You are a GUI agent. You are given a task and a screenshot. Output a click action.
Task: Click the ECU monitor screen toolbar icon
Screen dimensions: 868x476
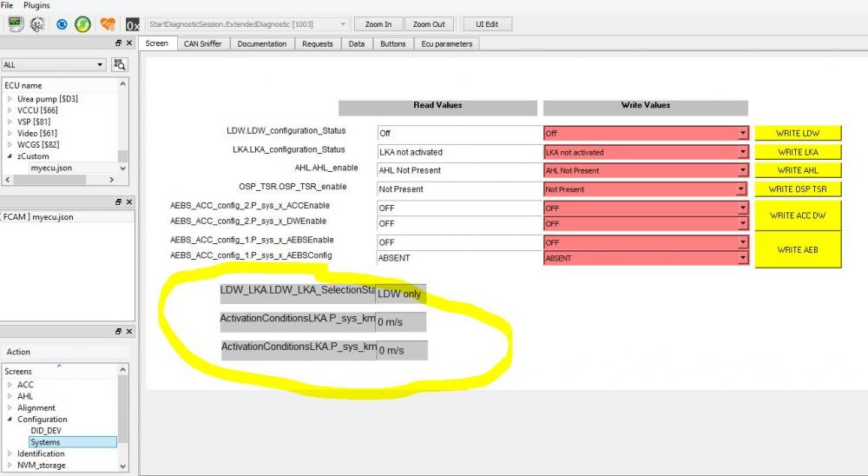16,23
